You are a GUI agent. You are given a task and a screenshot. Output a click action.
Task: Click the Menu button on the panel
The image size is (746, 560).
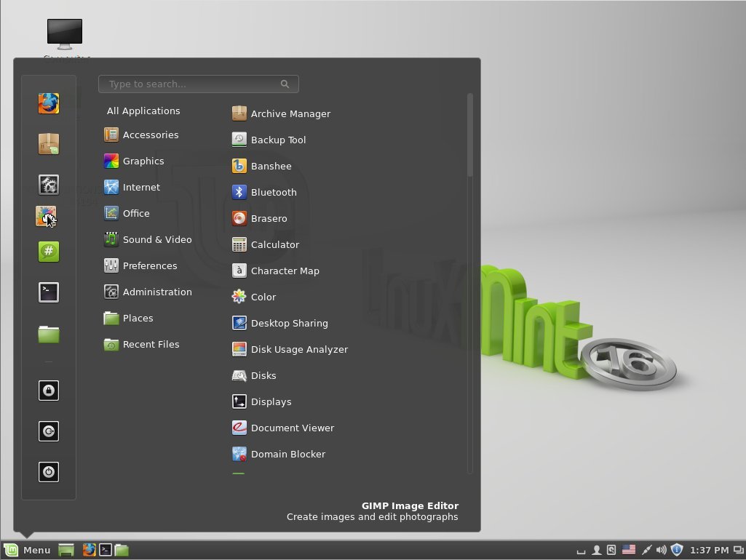pyautogui.click(x=28, y=551)
